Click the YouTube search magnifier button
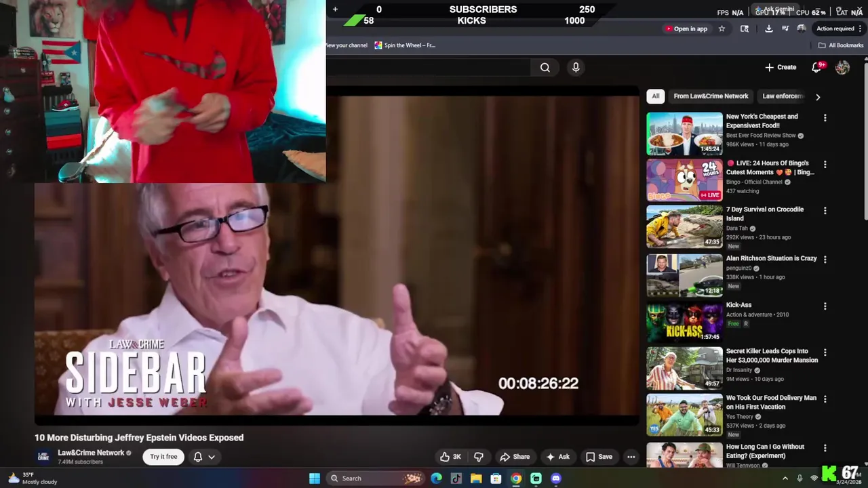 tap(545, 67)
